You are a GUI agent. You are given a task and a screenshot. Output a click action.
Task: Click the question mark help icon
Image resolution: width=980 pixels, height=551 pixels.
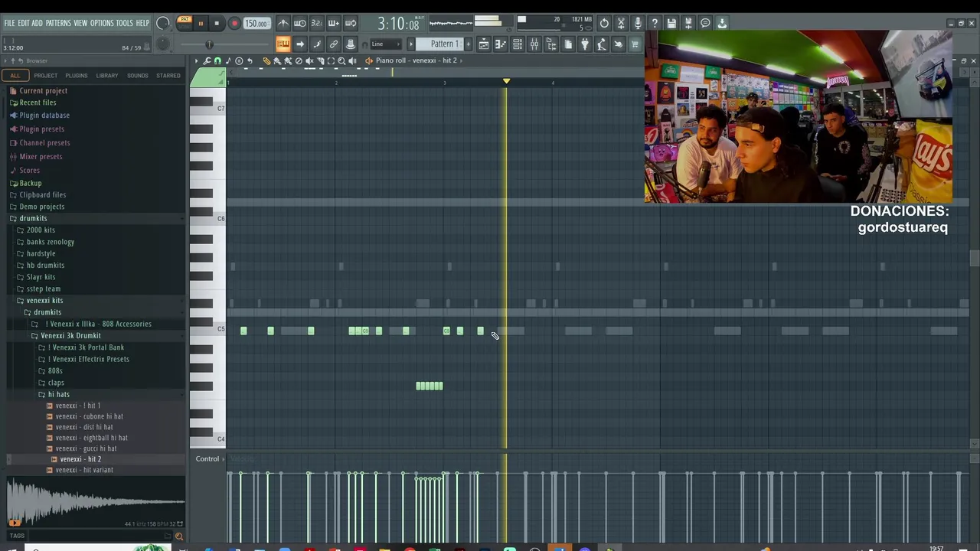click(x=655, y=23)
